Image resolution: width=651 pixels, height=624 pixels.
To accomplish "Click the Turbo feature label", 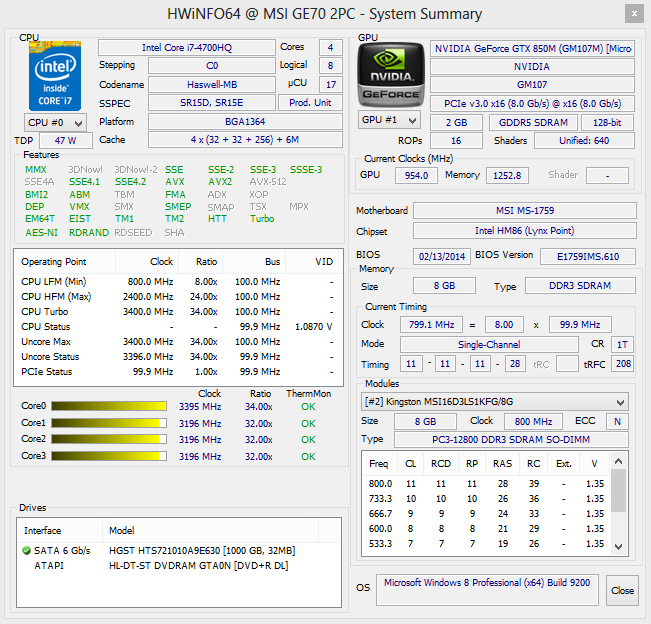I will pyautogui.click(x=262, y=219).
